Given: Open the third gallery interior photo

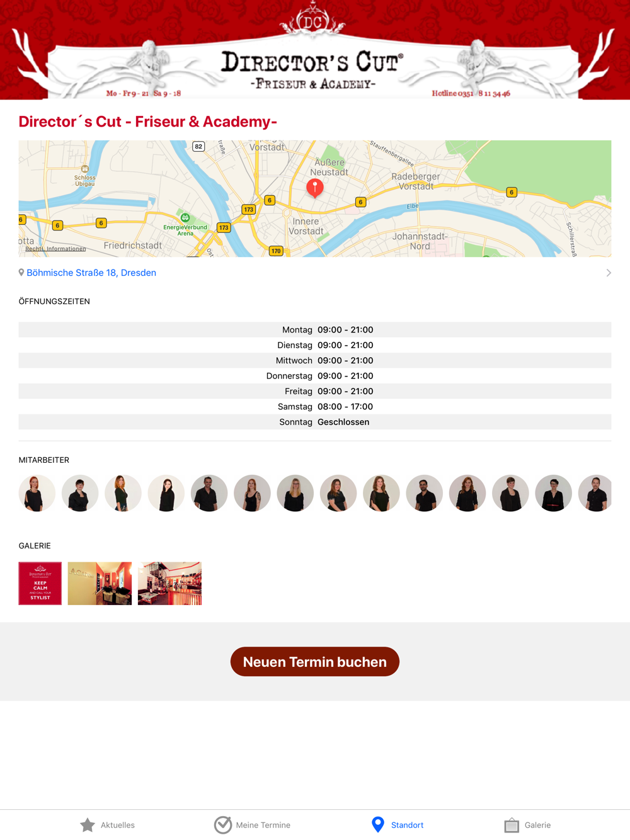Looking at the screenshot, I should coord(169,584).
